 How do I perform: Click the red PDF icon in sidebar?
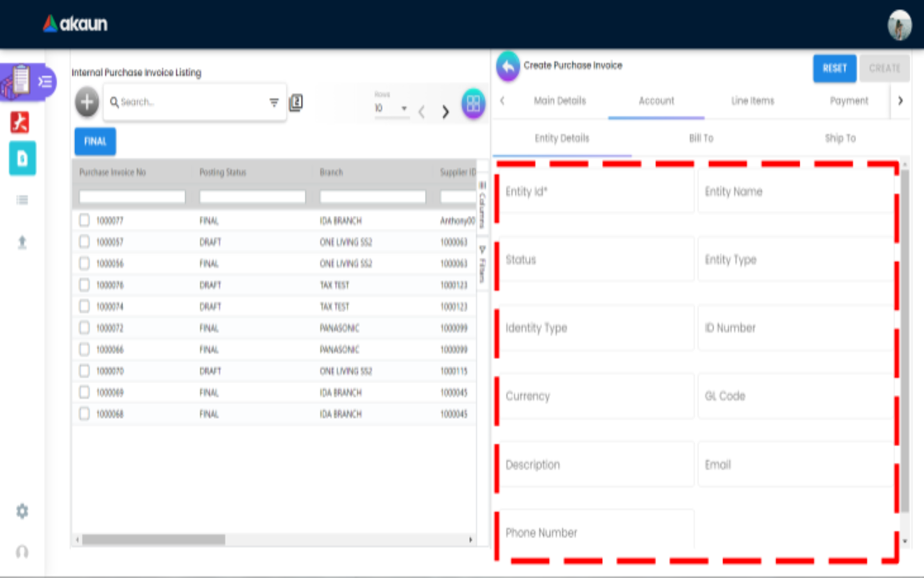click(21, 122)
